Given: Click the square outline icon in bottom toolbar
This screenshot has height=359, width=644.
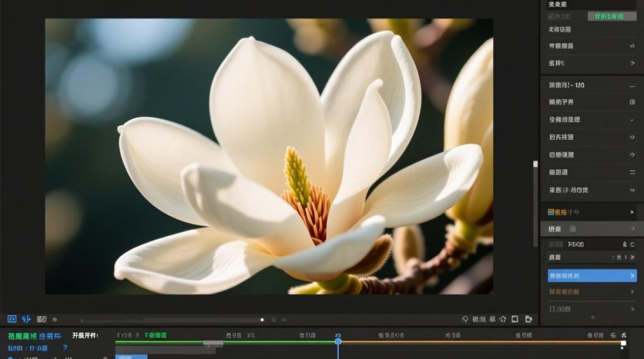Looking at the screenshot, I should (x=515, y=319).
